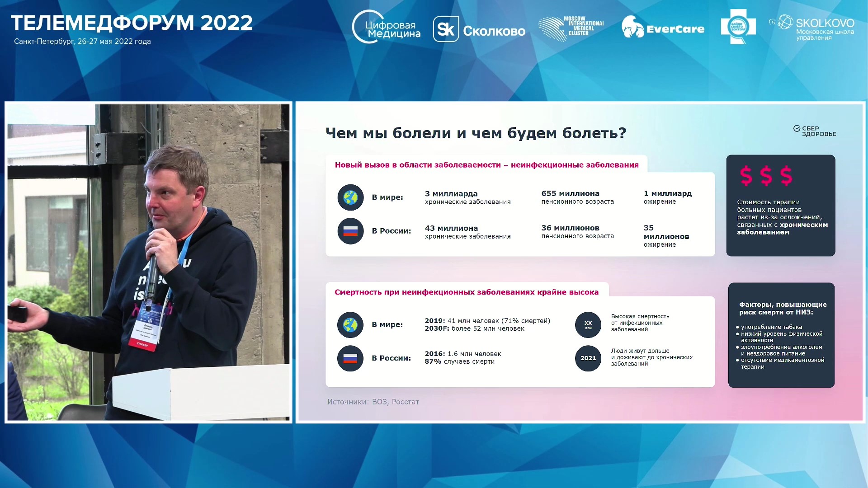
Task: Click the Сколково Sk logo
Action: pyautogui.click(x=479, y=29)
